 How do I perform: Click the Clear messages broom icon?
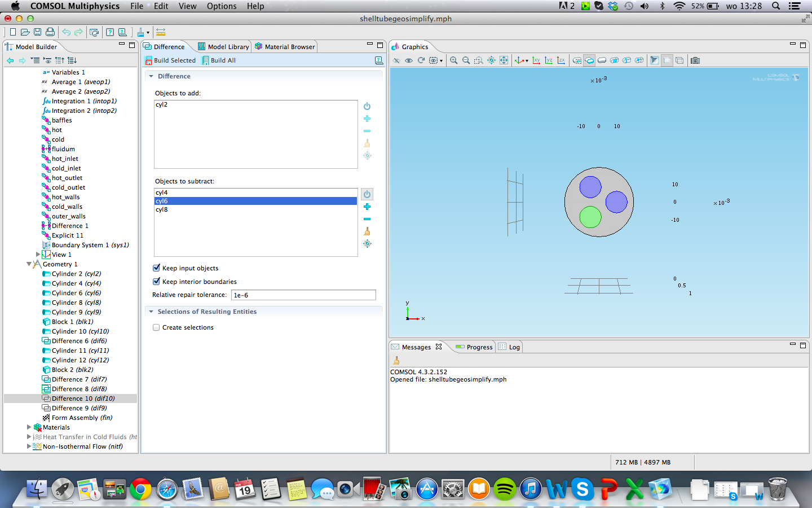(x=396, y=361)
